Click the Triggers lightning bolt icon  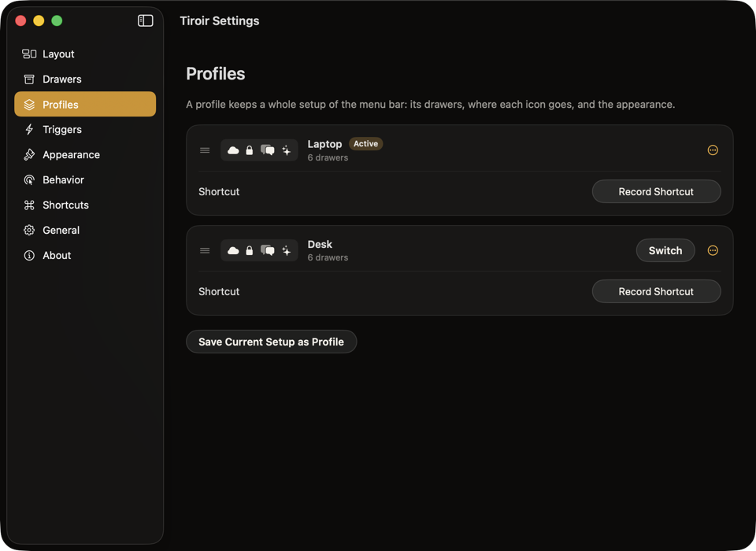click(x=29, y=129)
